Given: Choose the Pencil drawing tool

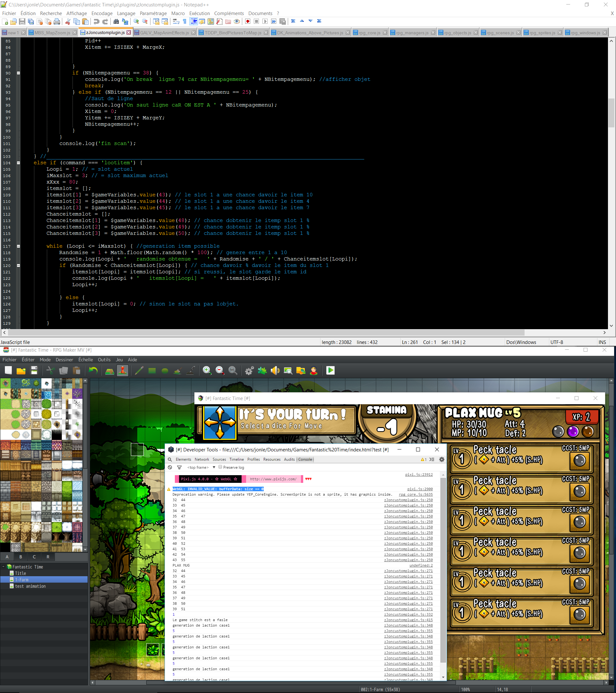Looking at the screenshot, I should (139, 371).
